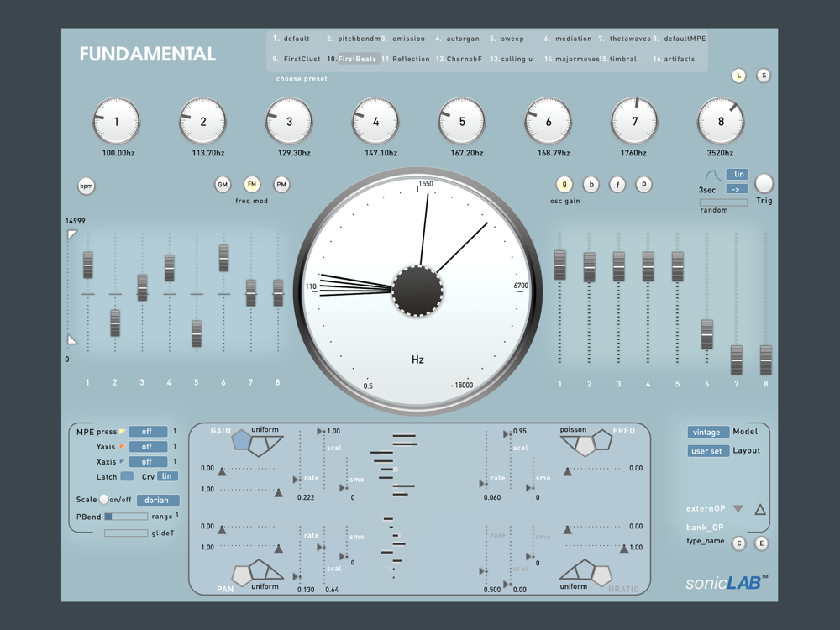
Task: Click the round L load button
Action: click(x=738, y=76)
